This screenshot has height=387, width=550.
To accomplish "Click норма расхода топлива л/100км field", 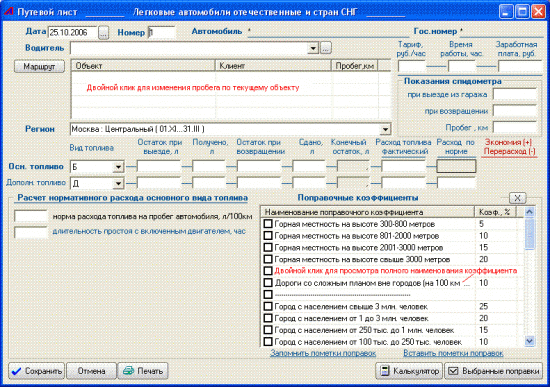I will click(x=31, y=216).
